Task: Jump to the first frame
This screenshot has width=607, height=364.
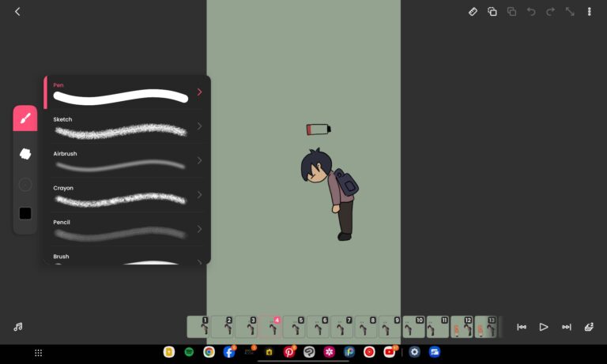Action: [522, 327]
